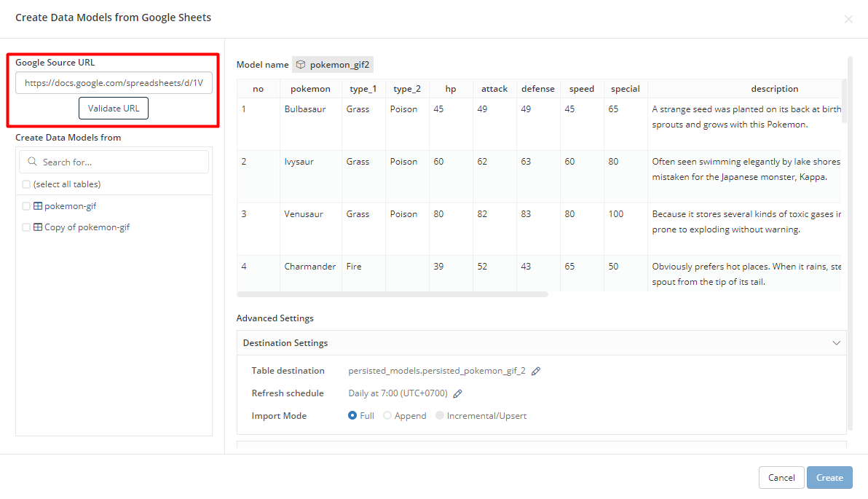868x499 pixels.
Task: Click the pencil icon for Refresh schedule
Action: pos(457,394)
